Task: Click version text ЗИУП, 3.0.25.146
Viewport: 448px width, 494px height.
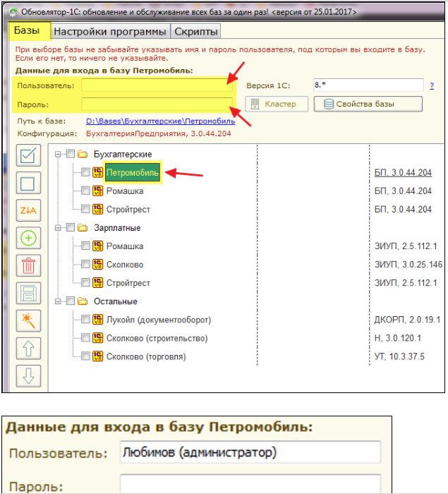Action: pos(408,265)
